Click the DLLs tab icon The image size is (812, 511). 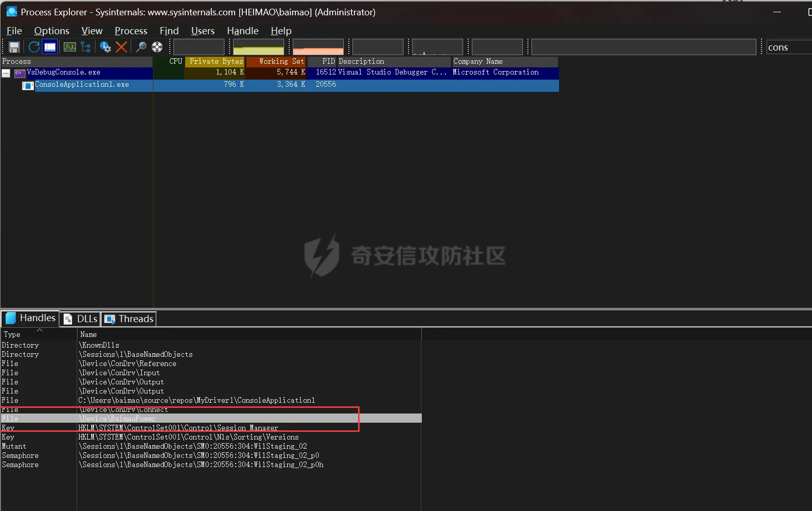[x=68, y=319]
